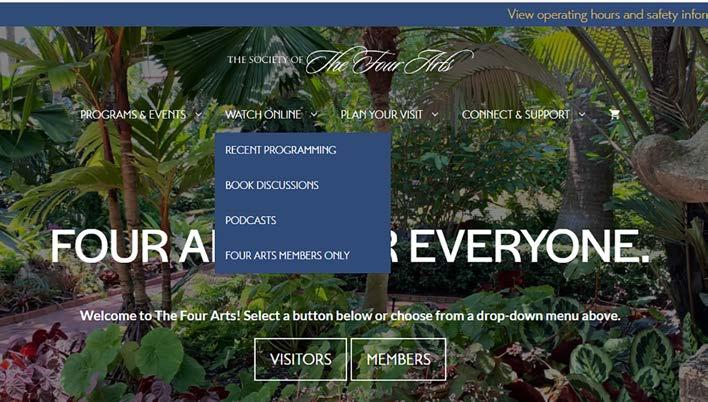Screen dimensions: 708x402
Task: Click the Welcome to The Four Arts text
Action: 350,316
